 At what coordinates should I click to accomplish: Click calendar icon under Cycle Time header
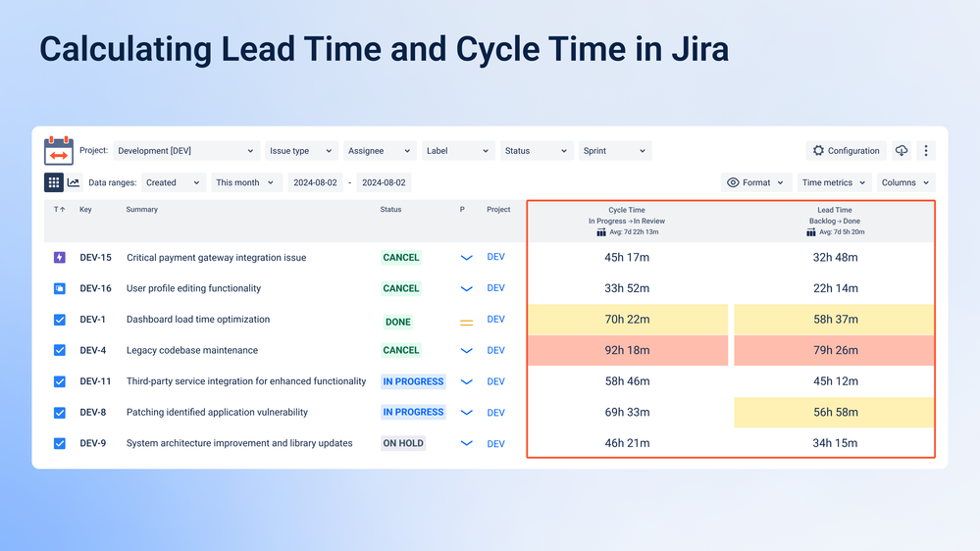point(600,231)
